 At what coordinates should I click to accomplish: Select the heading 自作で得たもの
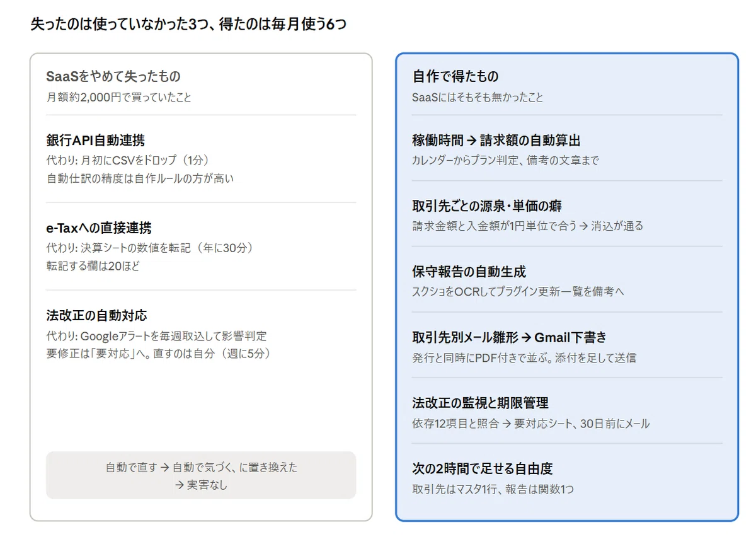click(455, 76)
